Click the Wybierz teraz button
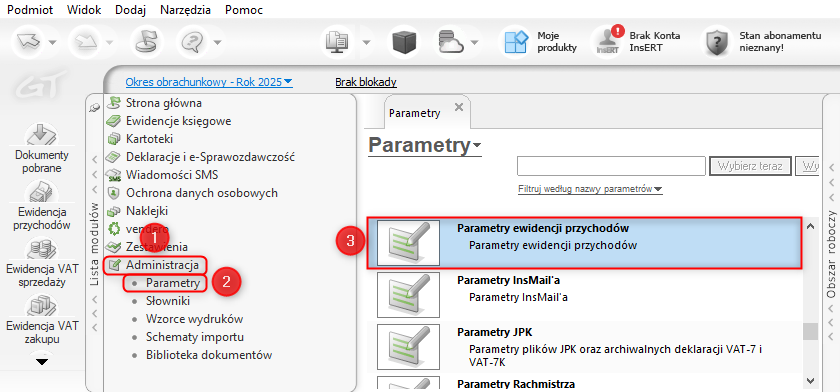Screen dimensions: 840x392 751,167
